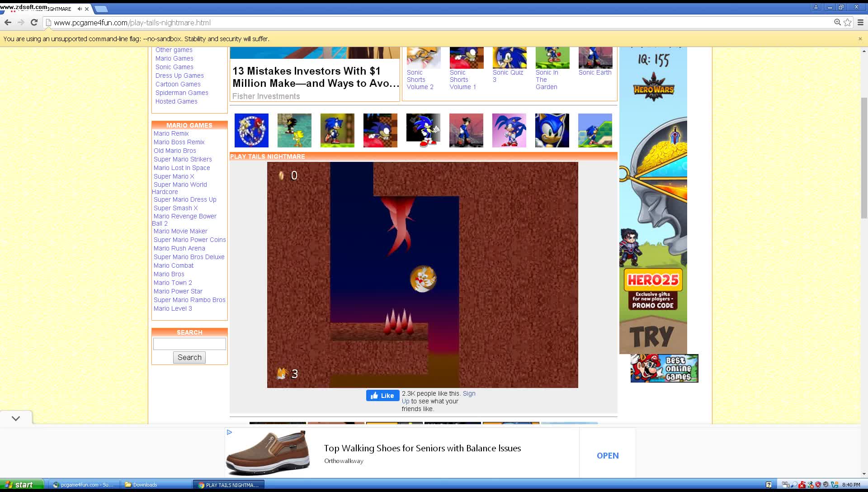Screen dimensions: 868x492
Task: Click the Facebook Like button
Action: [382, 396]
